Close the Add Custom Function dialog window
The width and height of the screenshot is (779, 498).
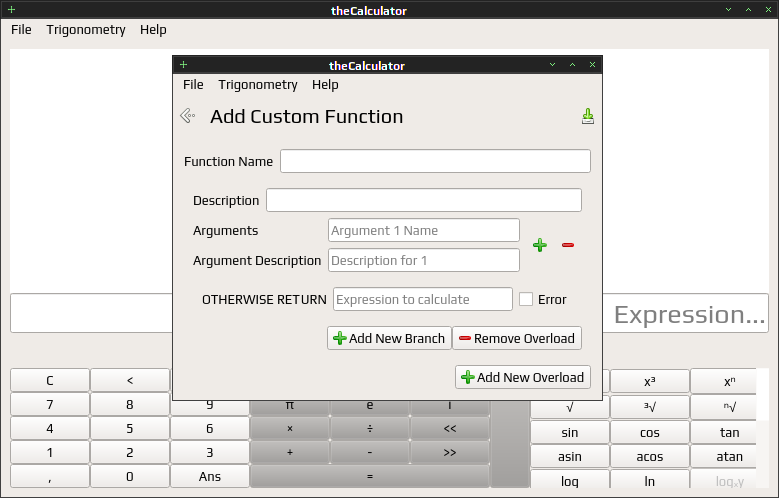point(592,65)
